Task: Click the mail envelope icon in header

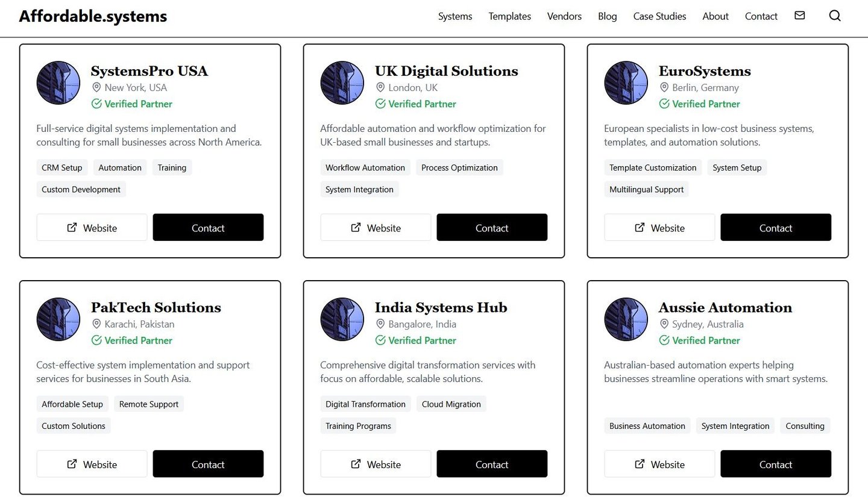Action: point(799,16)
